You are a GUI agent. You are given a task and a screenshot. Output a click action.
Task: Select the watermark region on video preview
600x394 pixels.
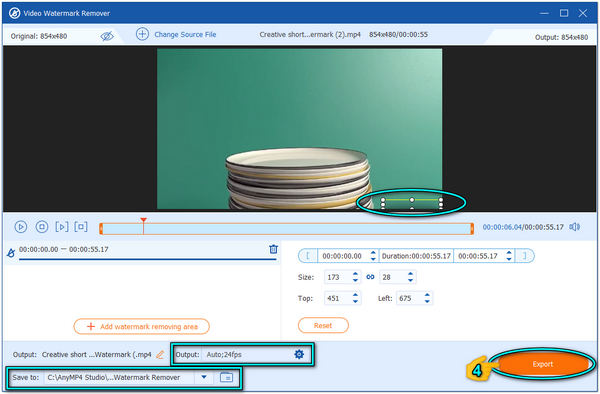click(412, 204)
